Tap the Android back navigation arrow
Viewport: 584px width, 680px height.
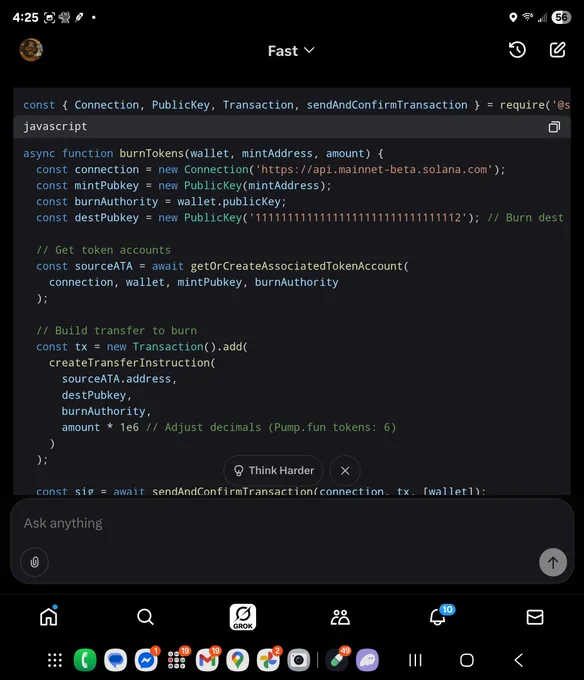point(519,660)
